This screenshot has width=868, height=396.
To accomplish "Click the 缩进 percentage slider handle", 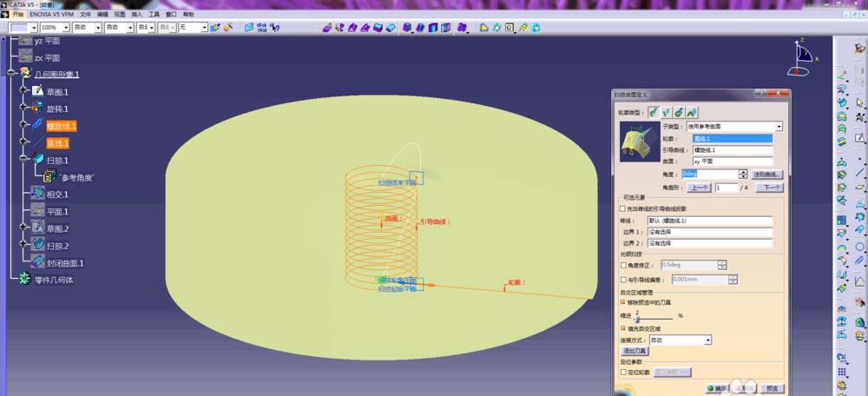I will coord(637,319).
